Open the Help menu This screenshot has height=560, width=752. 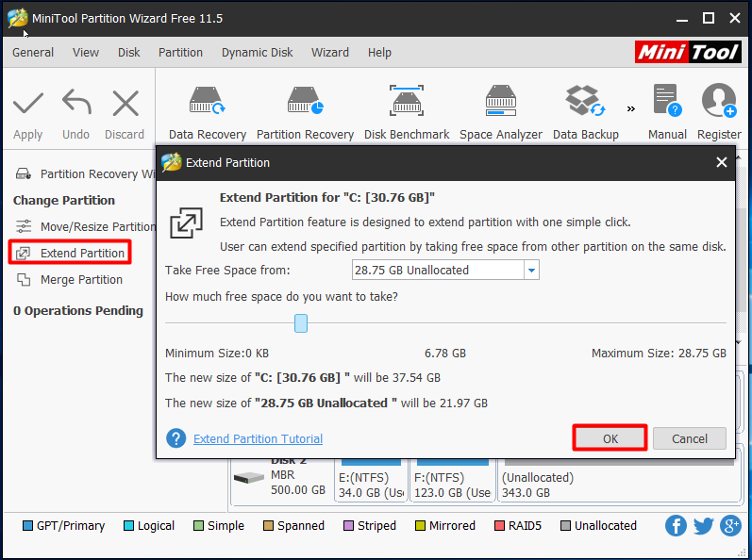point(379,52)
